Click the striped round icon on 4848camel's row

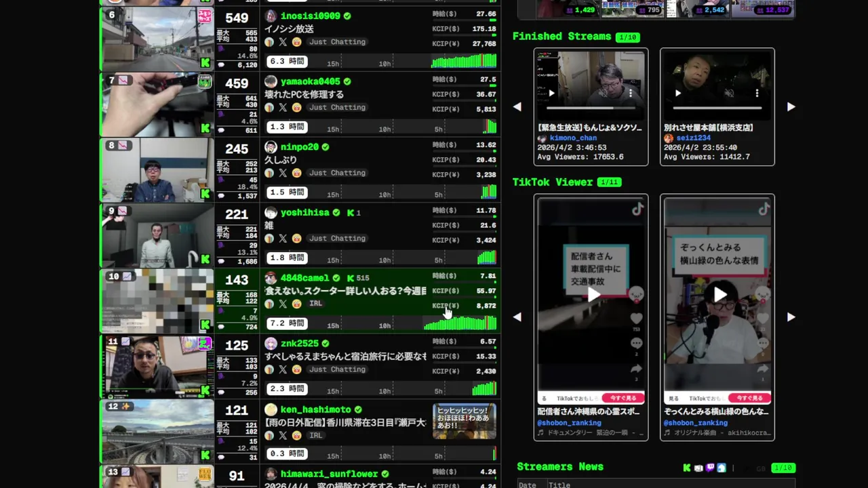click(x=269, y=304)
